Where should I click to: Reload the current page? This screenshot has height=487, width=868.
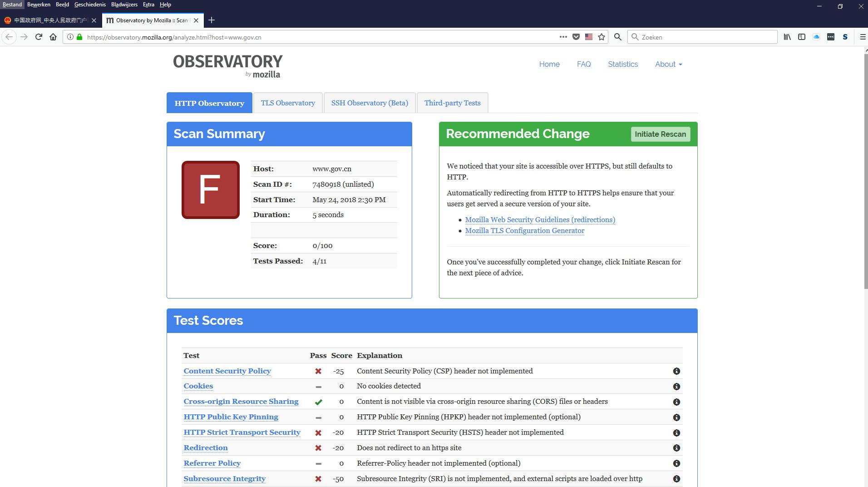point(39,37)
